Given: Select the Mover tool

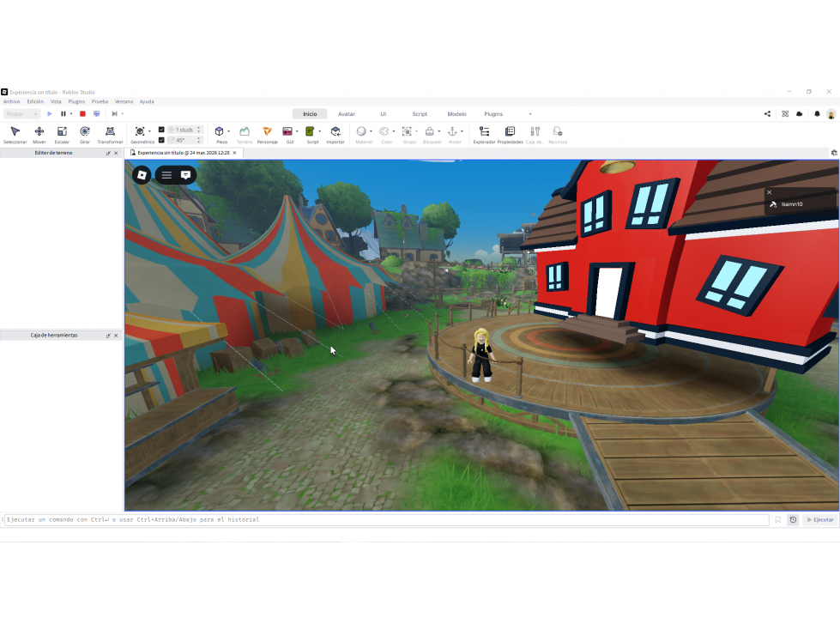Looking at the screenshot, I should pyautogui.click(x=39, y=135).
